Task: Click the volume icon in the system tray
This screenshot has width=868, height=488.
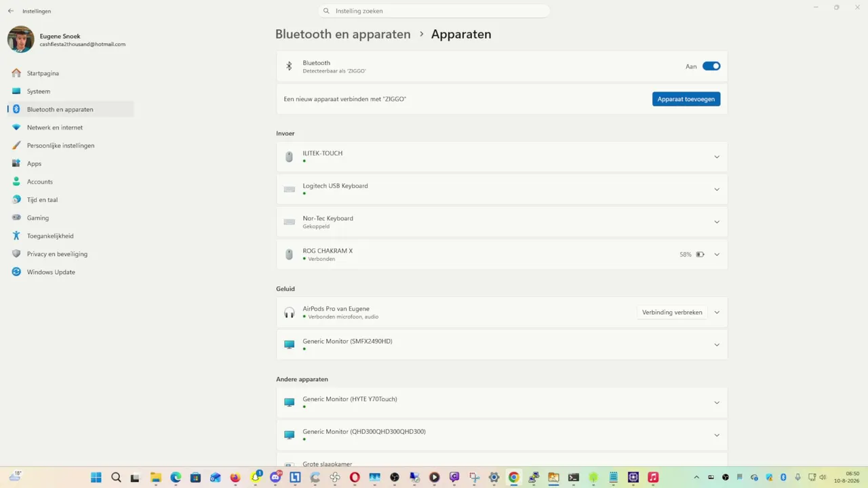Action: pos(823,477)
